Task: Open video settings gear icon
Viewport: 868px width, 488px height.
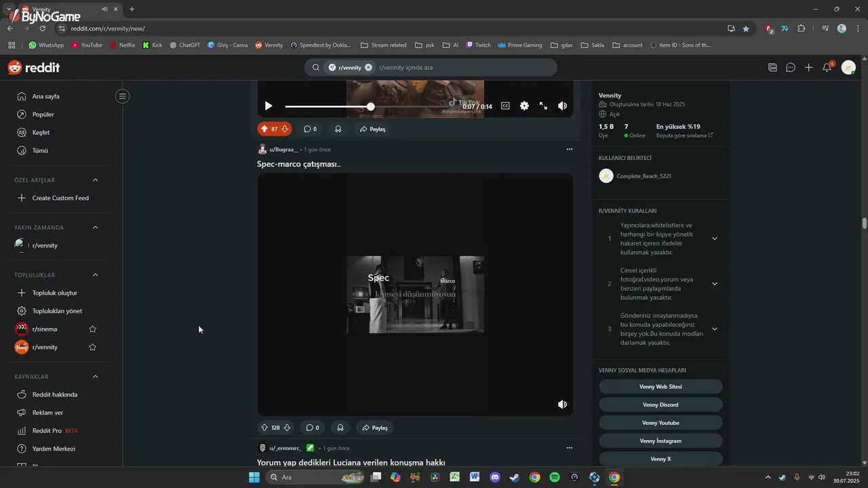Action: (524, 106)
